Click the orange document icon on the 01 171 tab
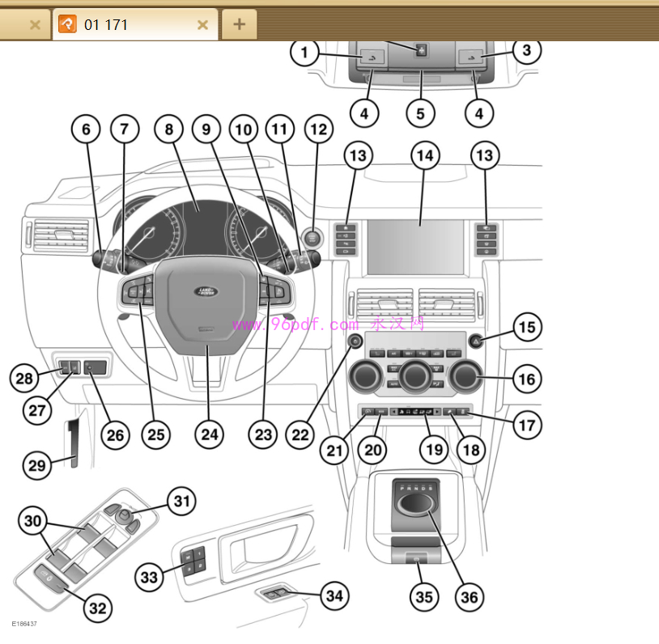Screen dimensions: 659x644 coord(67,24)
